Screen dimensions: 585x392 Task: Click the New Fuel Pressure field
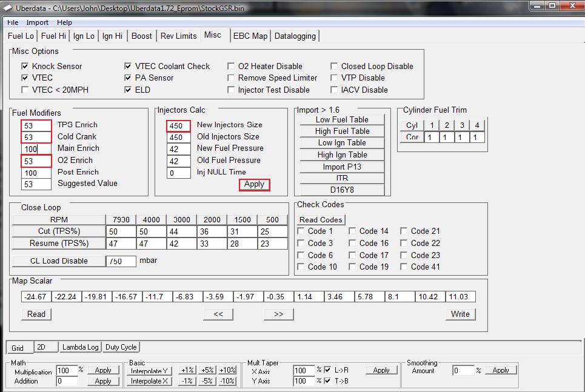tap(178, 149)
